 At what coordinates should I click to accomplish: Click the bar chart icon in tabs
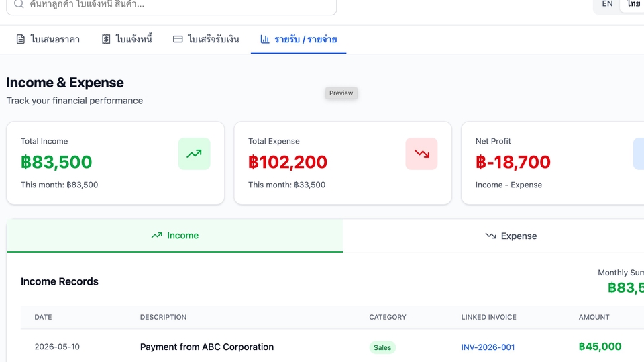click(265, 39)
